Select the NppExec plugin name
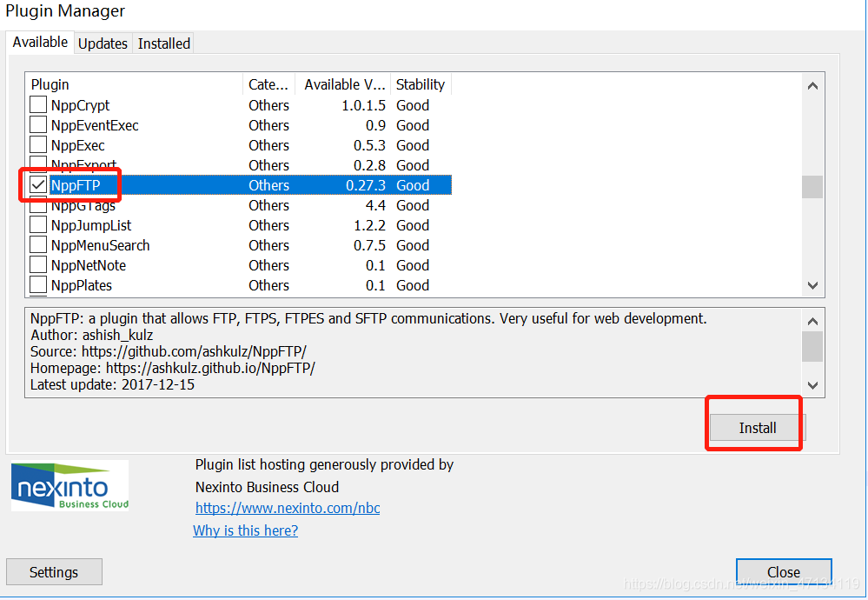 pyautogui.click(x=77, y=145)
